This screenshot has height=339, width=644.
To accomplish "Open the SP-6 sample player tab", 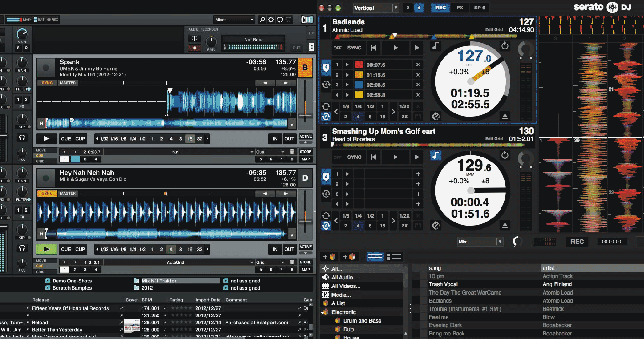I will [479, 8].
